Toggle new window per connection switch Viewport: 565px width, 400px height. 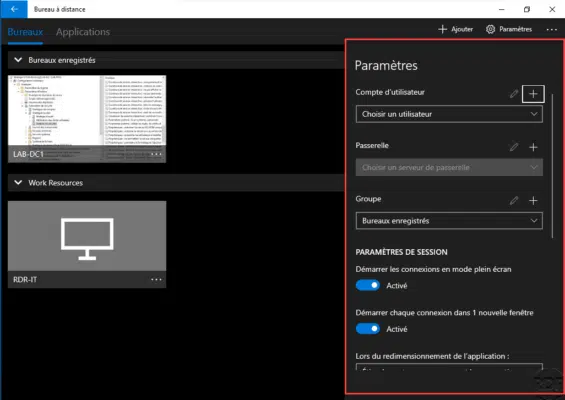[368, 329]
